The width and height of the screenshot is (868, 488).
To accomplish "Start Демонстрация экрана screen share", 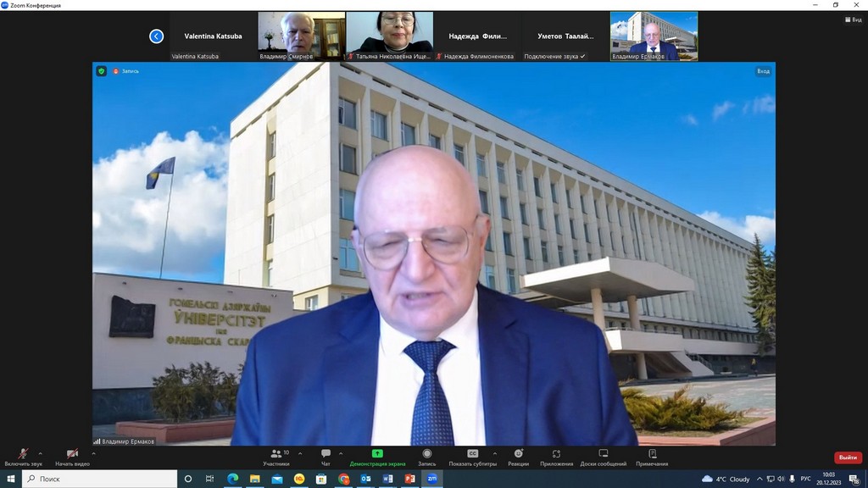I will 377,457.
